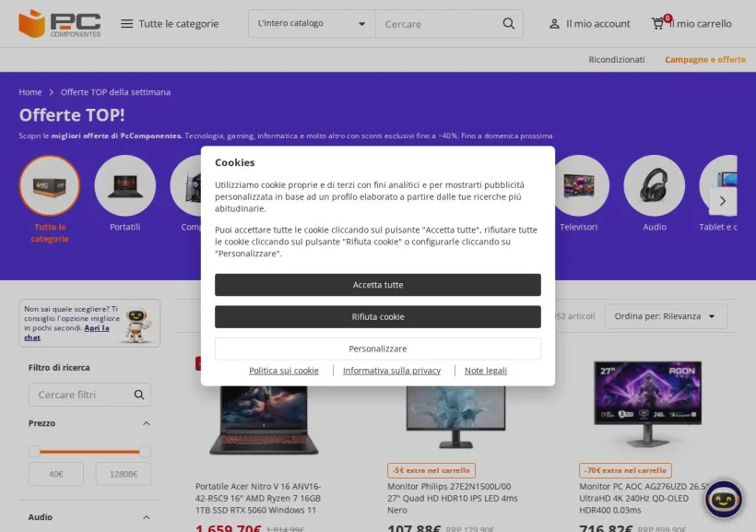Select the Portatili category circle
Image resolution: width=756 pixels, height=532 pixels.
point(125,185)
